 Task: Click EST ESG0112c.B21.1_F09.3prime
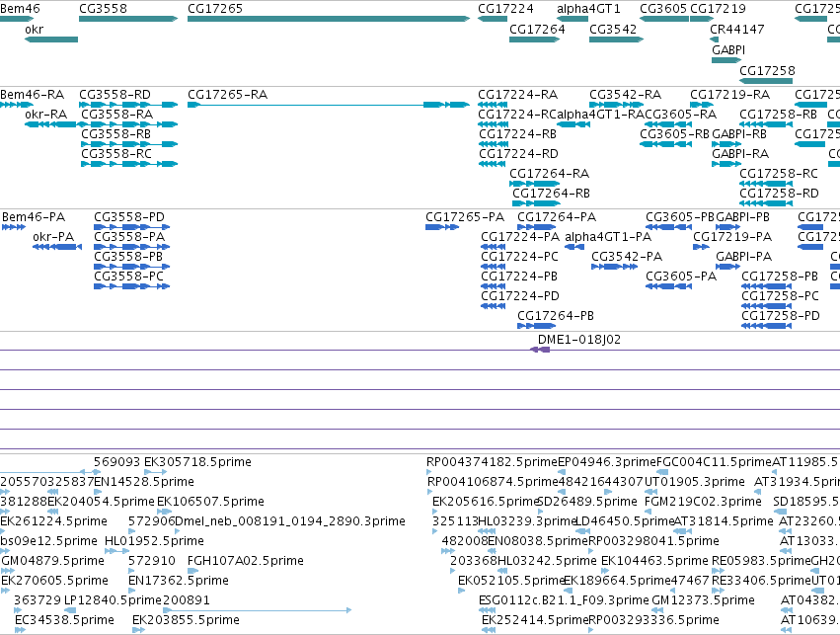(564, 600)
